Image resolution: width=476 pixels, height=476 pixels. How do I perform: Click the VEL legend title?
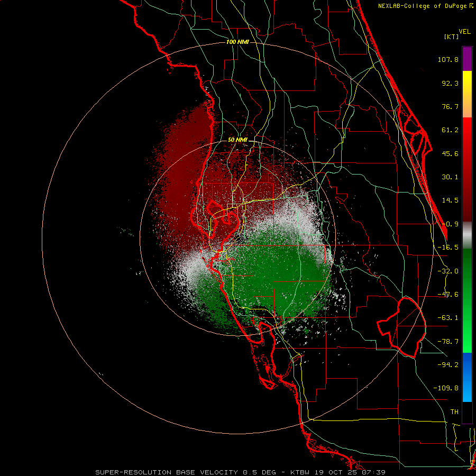(x=464, y=32)
